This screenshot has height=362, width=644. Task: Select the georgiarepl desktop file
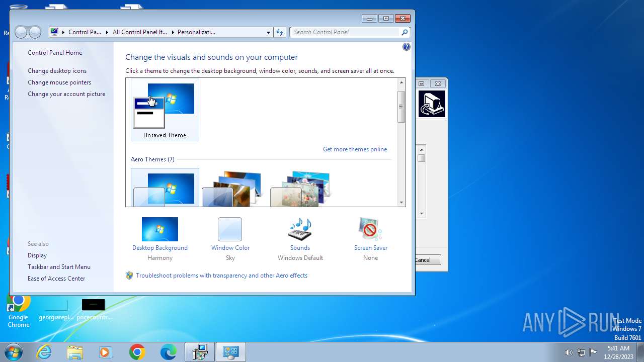pos(56,310)
